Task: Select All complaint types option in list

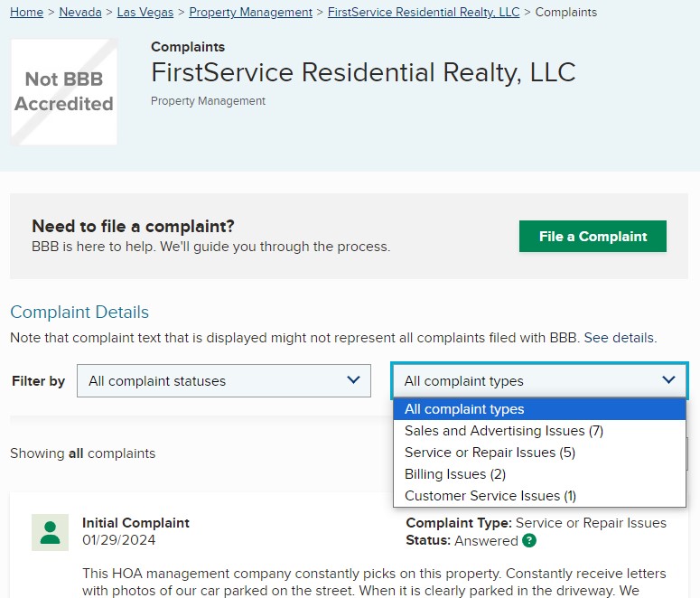Action: pyautogui.click(x=539, y=409)
